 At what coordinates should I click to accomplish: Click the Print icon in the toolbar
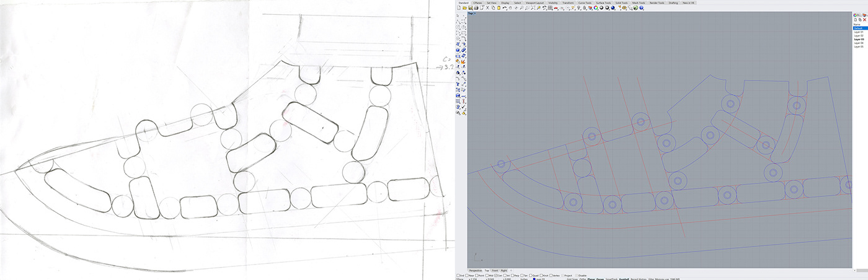coord(476,7)
